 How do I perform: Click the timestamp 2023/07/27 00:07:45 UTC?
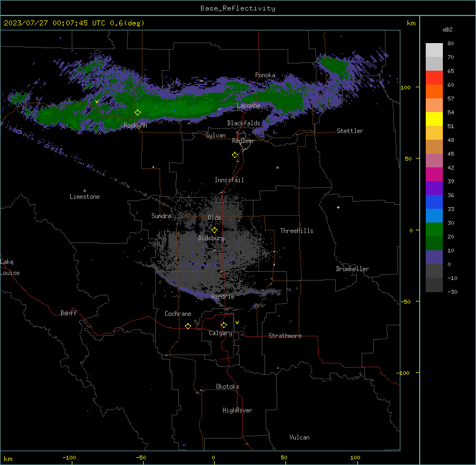tap(55, 23)
